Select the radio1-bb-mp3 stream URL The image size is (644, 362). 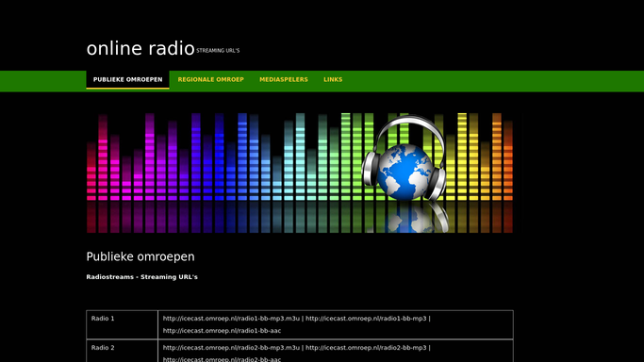366,318
